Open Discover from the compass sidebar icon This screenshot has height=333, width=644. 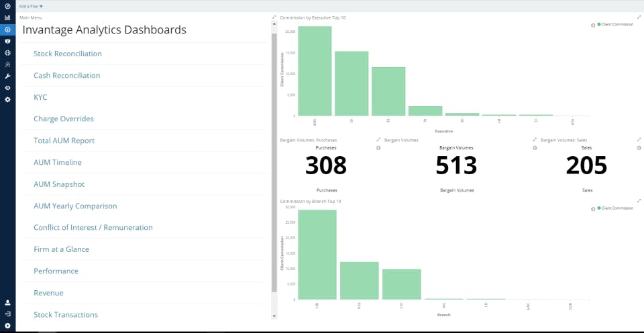point(7,6)
